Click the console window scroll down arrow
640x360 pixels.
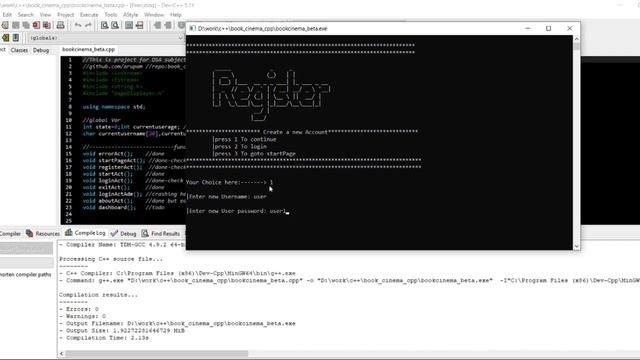pos(576,246)
